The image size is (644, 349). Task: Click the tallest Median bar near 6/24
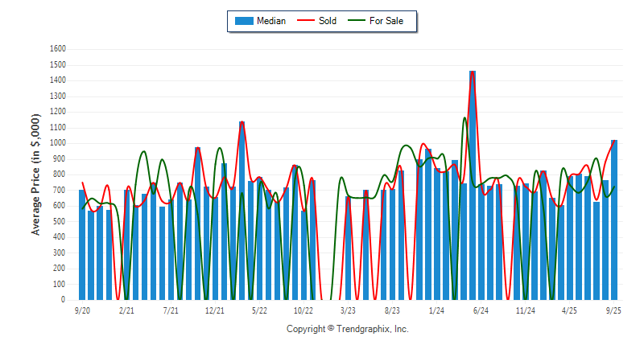pyautogui.click(x=473, y=185)
